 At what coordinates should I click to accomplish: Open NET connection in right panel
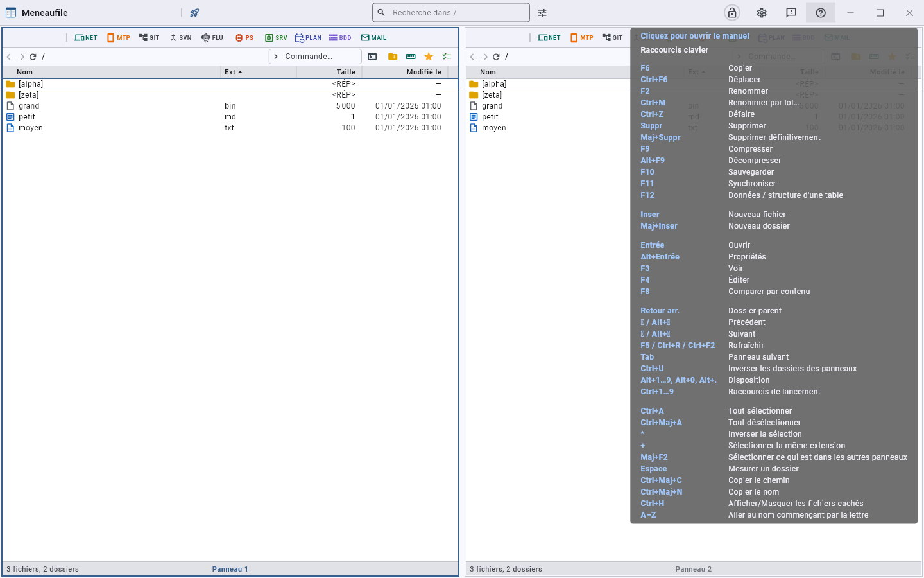549,38
